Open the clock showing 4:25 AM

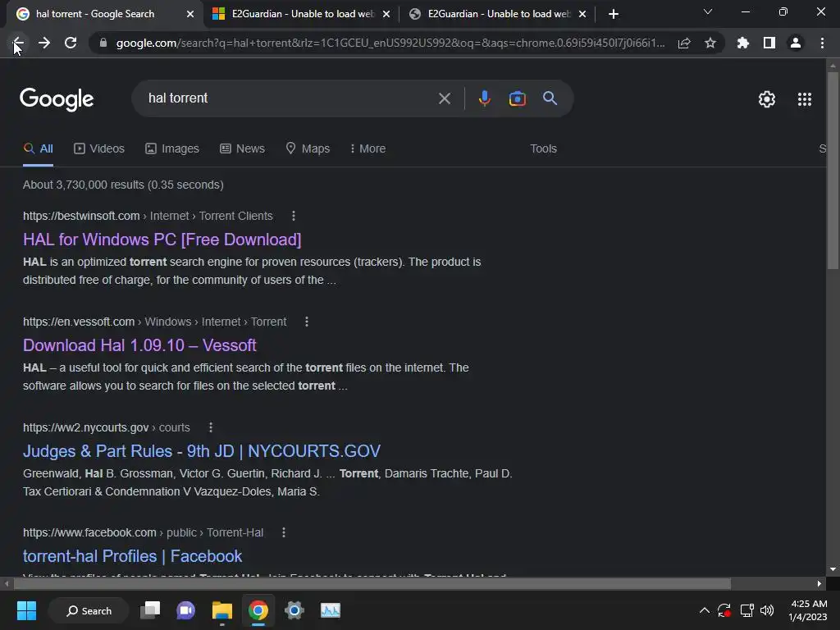coord(808,610)
